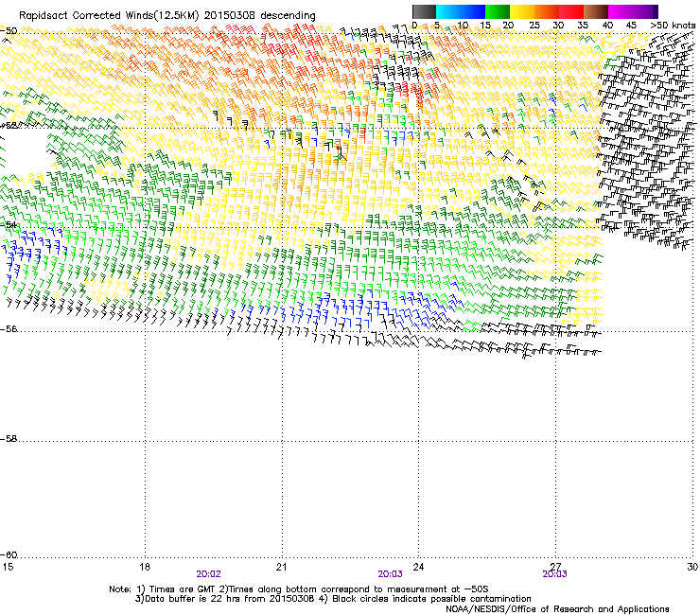
Task: Click the yellow 20-25 knots legend swatch
Action: coord(522,11)
